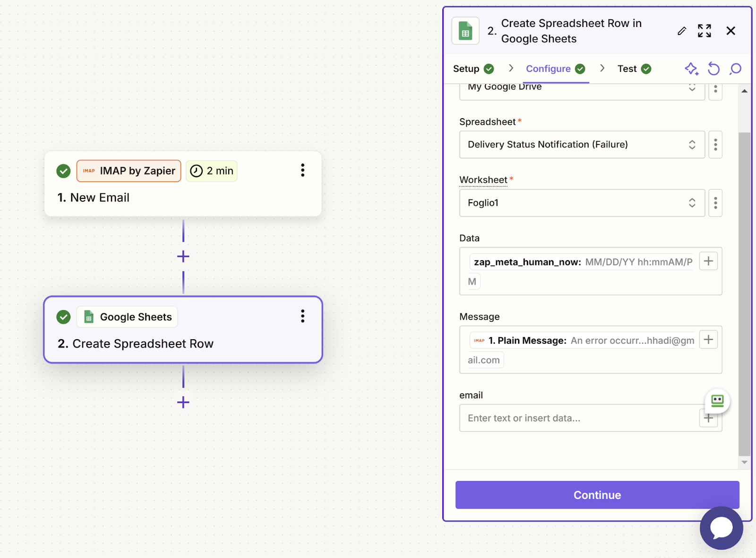Close the Google Sheets step panel

(x=730, y=31)
